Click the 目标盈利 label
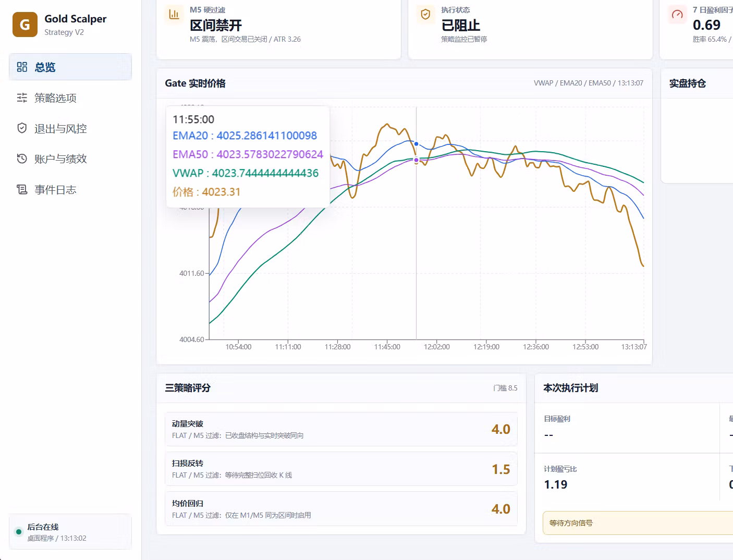The height and width of the screenshot is (560, 733). [x=557, y=419]
